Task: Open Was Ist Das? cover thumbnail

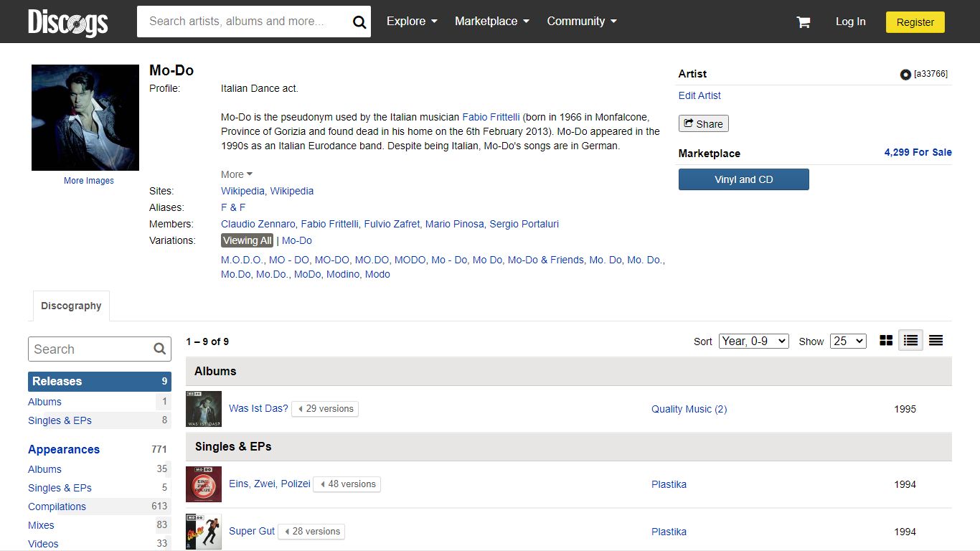Action: tap(204, 409)
